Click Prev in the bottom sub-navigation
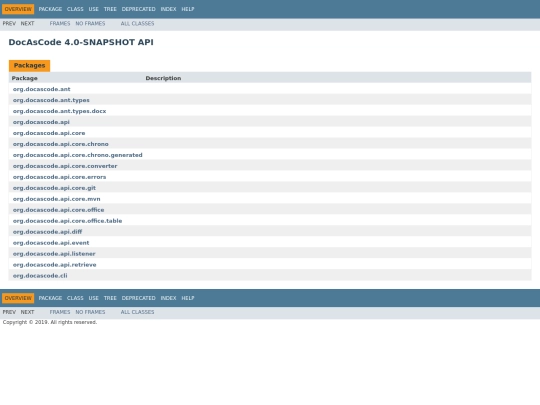The image size is (540, 405). [x=9, y=312]
